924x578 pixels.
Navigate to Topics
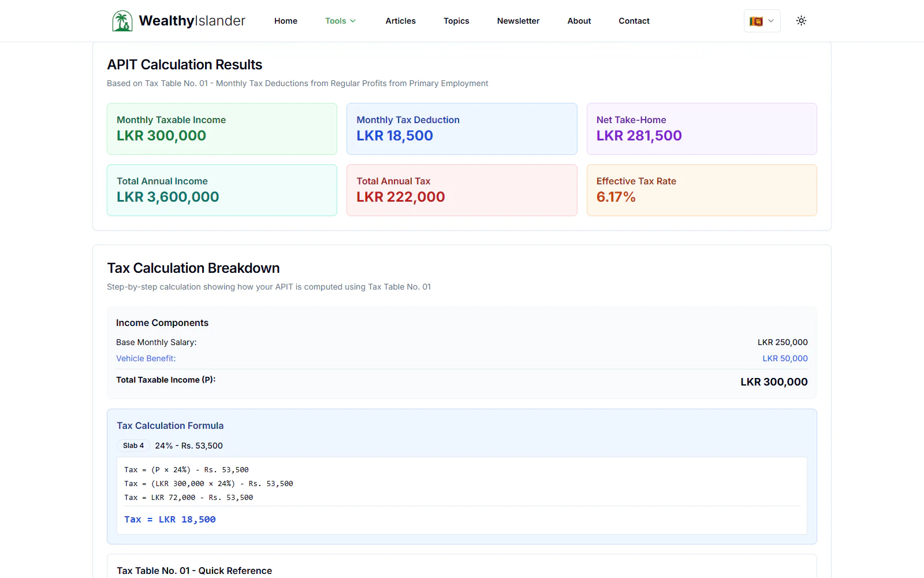point(456,21)
